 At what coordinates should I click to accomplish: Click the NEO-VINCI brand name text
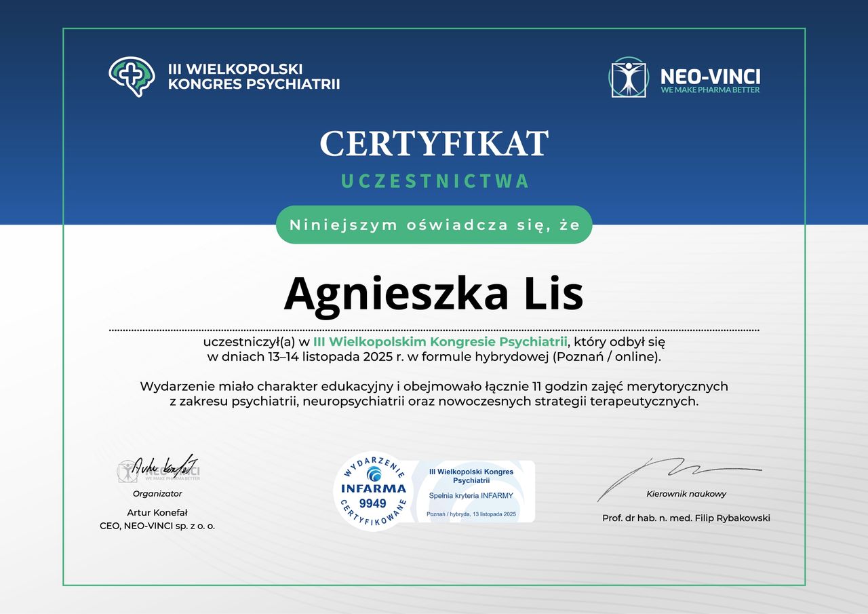click(x=710, y=75)
